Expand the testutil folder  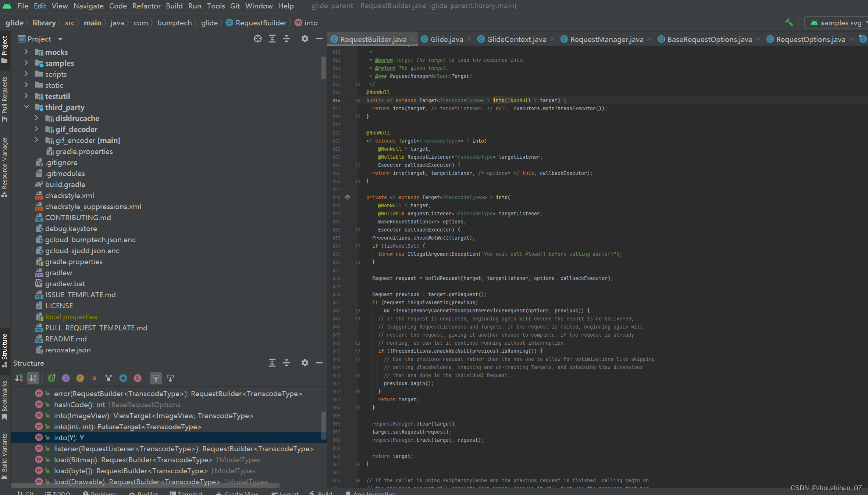(x=26, y=96)
